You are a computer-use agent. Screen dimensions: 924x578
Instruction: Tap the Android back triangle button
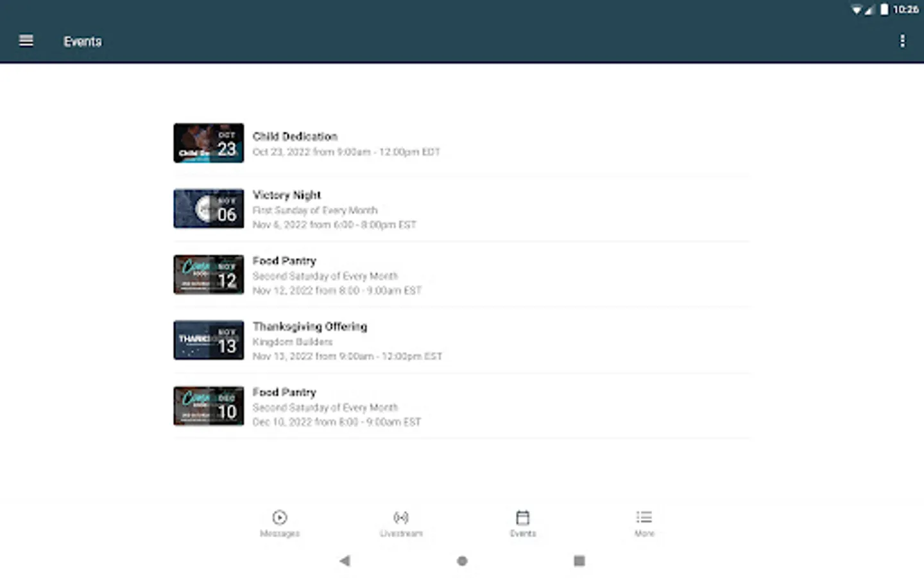(345, 561)
